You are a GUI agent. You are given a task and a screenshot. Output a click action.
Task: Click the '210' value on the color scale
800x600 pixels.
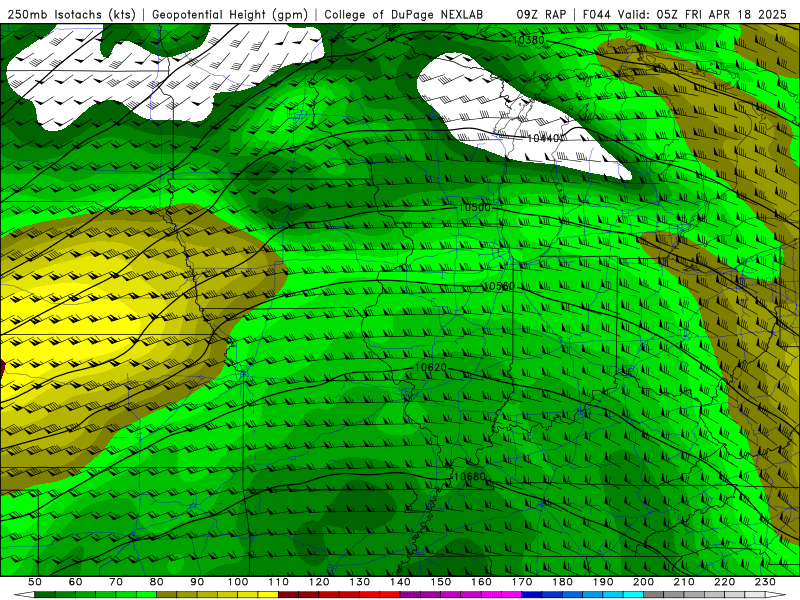(x=684, y=582)
